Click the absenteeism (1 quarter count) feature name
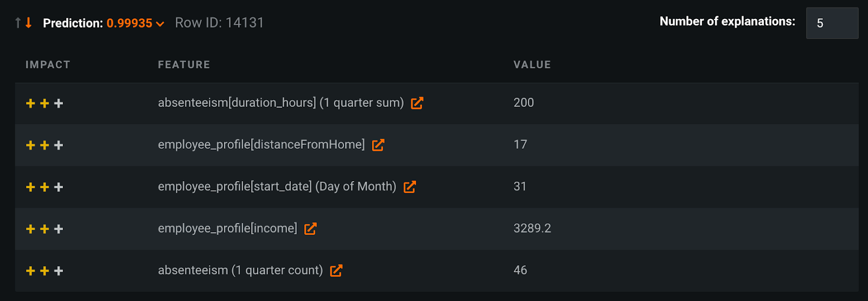This screenshot has width=868, height=301. [240, 270]
